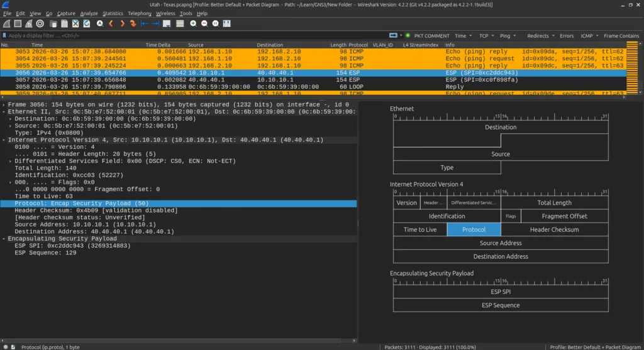Click the Time to Live diagram cell

coord(419,229)
